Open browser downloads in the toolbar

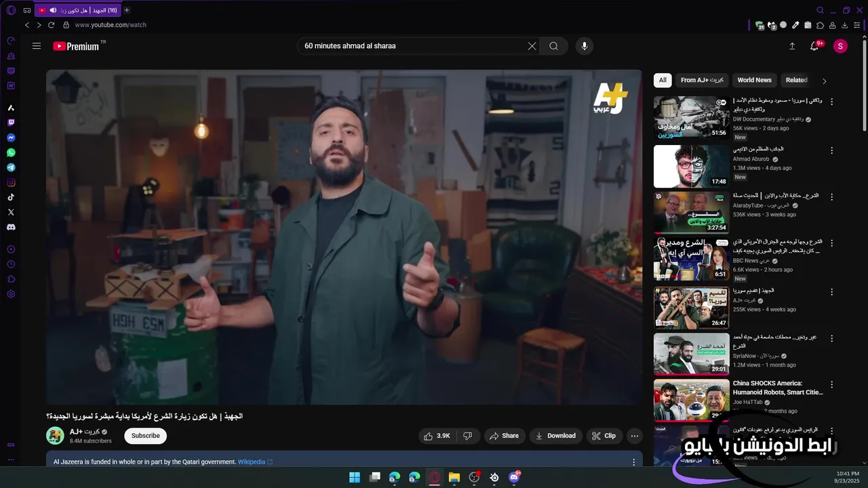click(x=845, y=25)
